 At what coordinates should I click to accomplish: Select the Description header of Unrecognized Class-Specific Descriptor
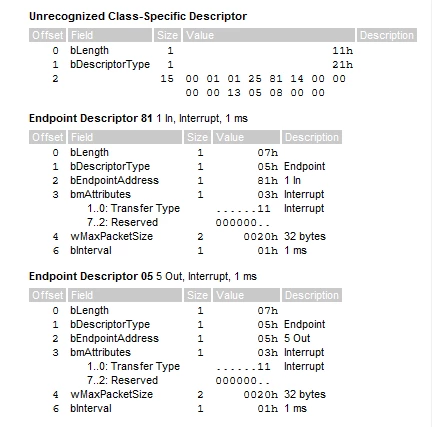tap(387, 35)
